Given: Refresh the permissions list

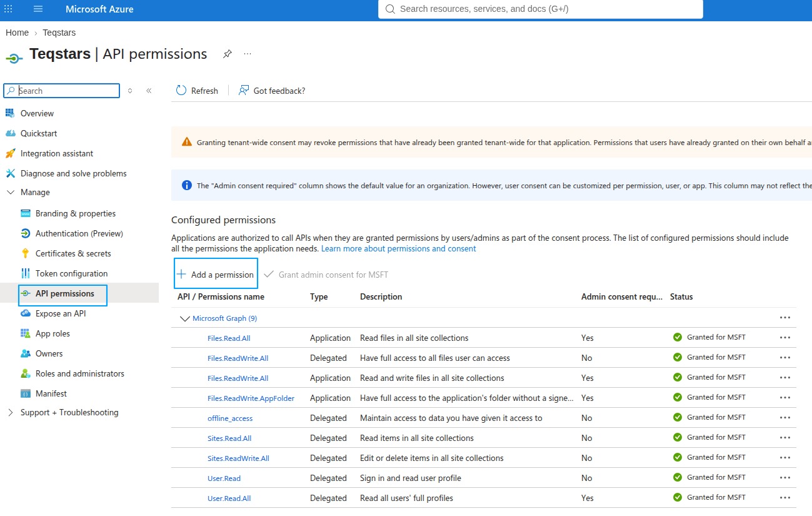Looking at the screenshot, I should tap(197, 91).
